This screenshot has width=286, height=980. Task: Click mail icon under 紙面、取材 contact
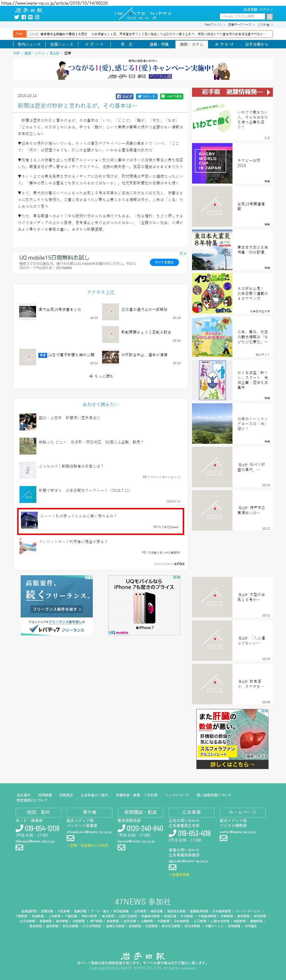click(19, 847)
